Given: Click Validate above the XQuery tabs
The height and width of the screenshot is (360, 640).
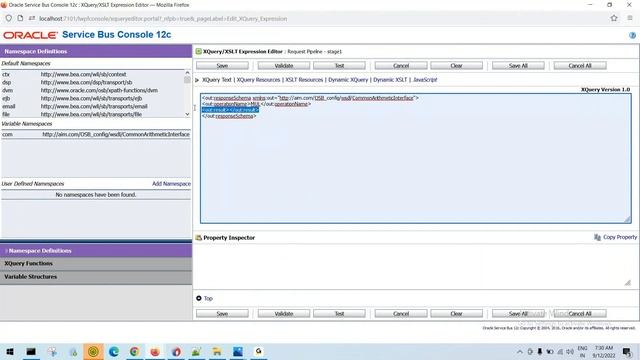Looking at the screenshot, I should tap(284, 66).
